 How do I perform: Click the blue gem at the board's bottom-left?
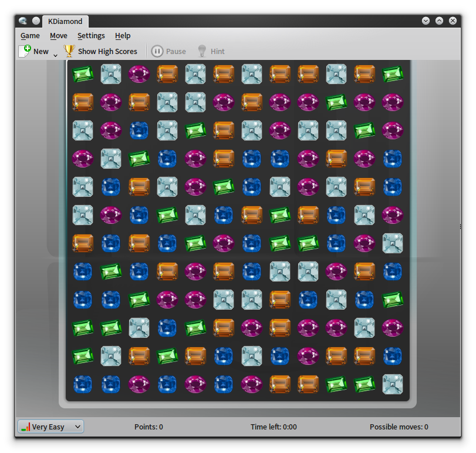click(x=83, y=384)
